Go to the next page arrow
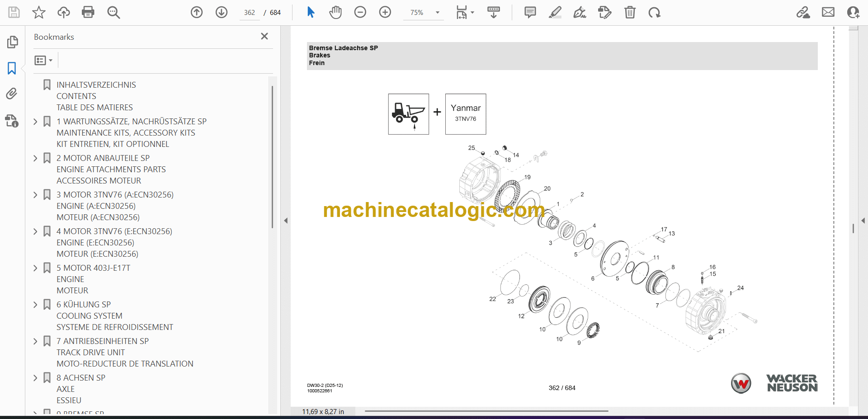The height and width of the screenshot is (419, 868). tap(221, 12)
